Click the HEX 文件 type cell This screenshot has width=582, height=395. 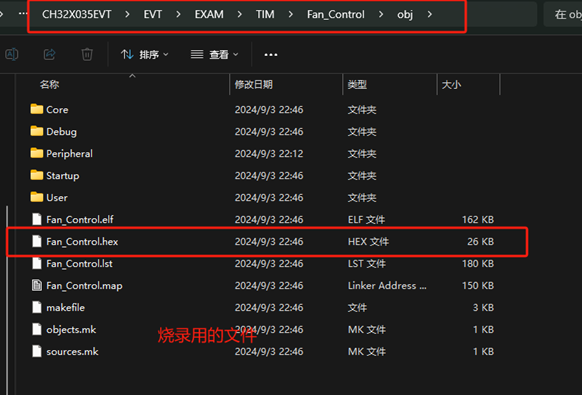click(368, 242)
